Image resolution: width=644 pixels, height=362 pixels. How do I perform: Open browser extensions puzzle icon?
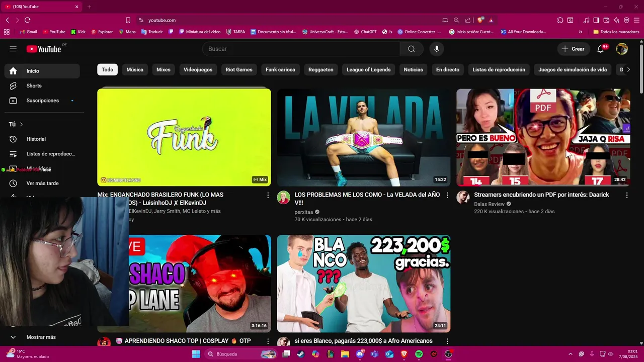pos(560,20)
